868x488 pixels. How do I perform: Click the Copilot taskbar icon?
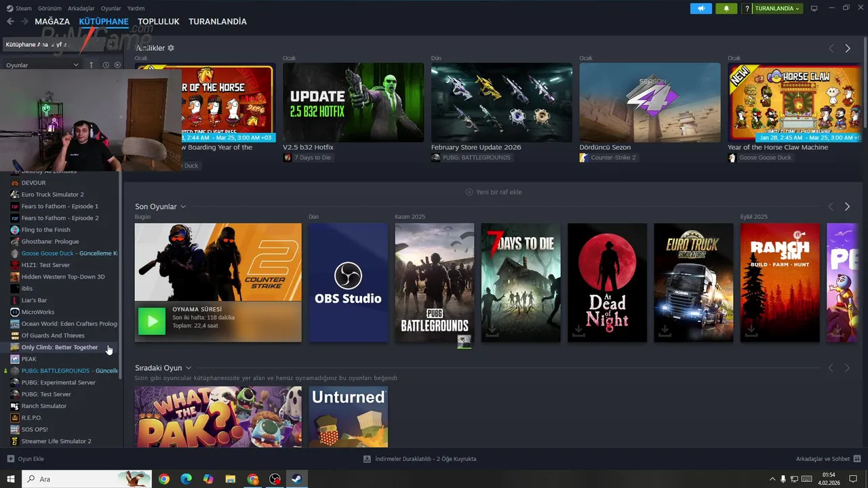pos(208,479)
